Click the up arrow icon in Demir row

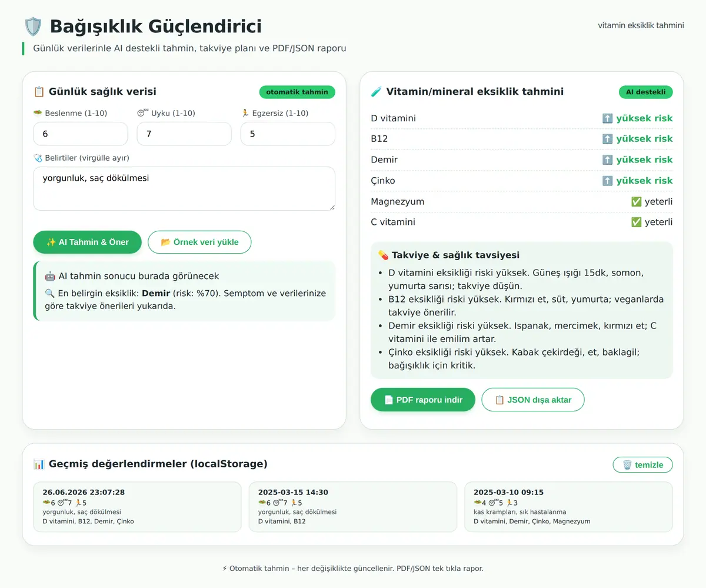click(608, 160)
